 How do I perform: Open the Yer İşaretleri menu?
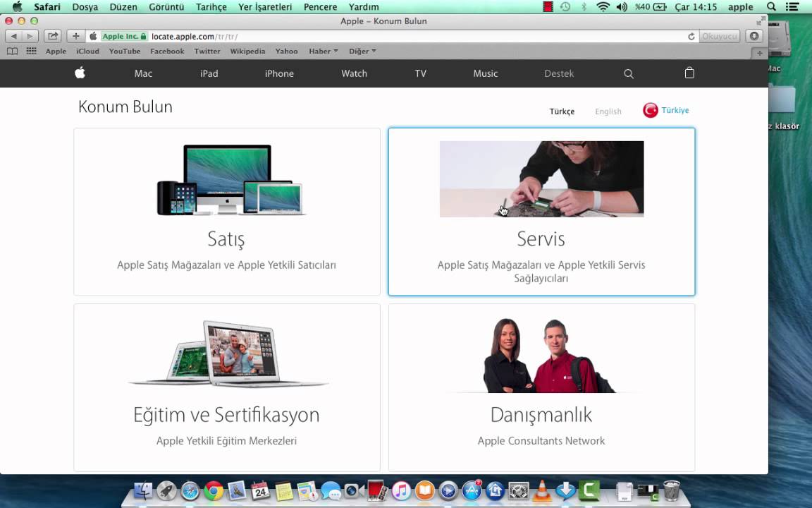point(265,7)
